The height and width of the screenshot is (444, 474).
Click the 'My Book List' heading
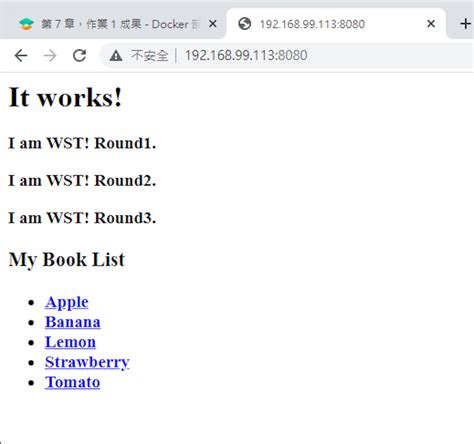click(x=67, y=260)
